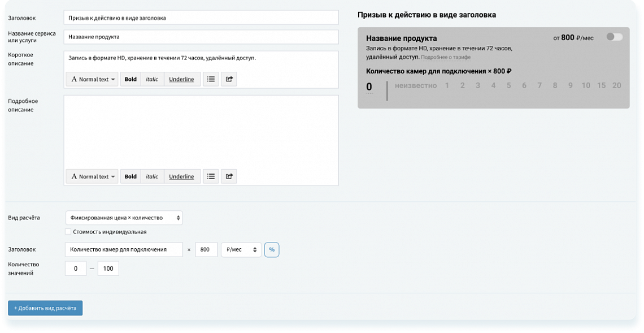Open "Вид расчёта" dropdown
This screenshot has height=333, width=644.
124,218
